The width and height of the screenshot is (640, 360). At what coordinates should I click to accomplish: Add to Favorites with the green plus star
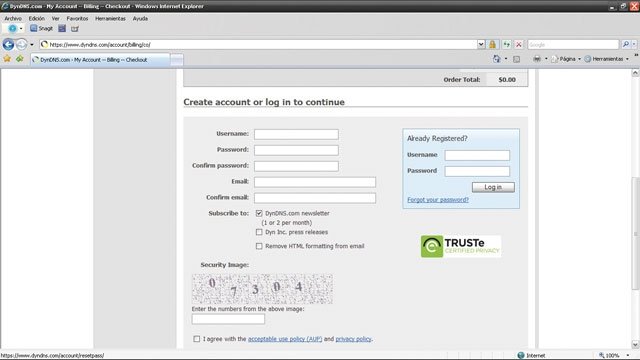(20, 59)
